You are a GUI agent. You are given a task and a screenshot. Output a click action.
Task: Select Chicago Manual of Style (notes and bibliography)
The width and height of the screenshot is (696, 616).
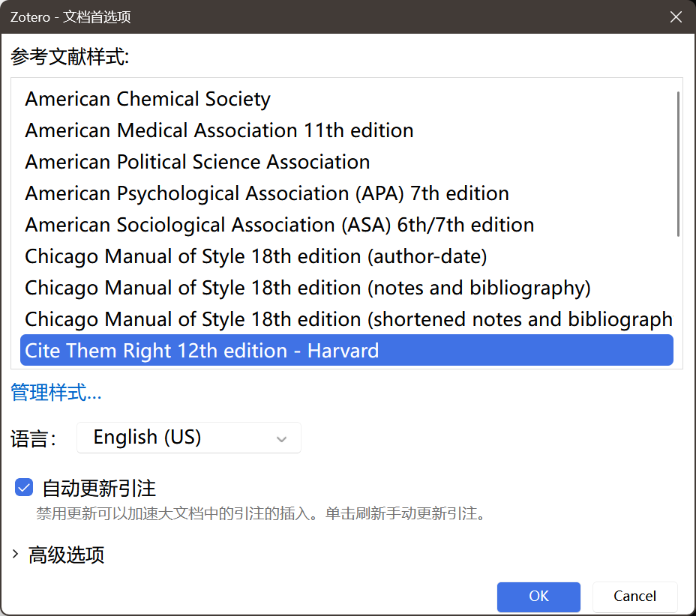[x=307, y=288]
